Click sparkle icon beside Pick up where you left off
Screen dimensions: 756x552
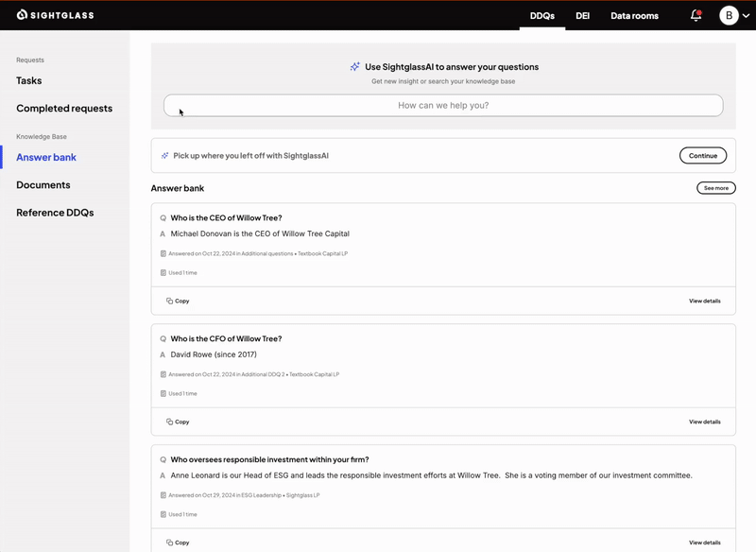pos(164,156)
